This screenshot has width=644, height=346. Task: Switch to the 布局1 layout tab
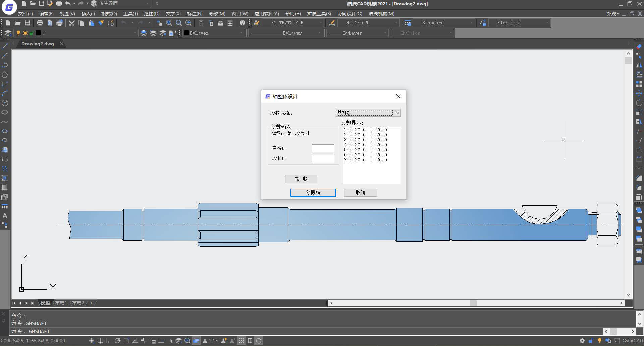click(x=61, y=303)
